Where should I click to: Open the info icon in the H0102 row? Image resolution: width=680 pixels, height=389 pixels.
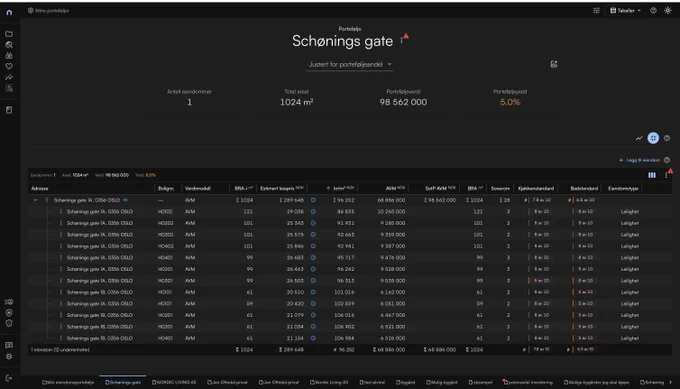tap(313, 212)
